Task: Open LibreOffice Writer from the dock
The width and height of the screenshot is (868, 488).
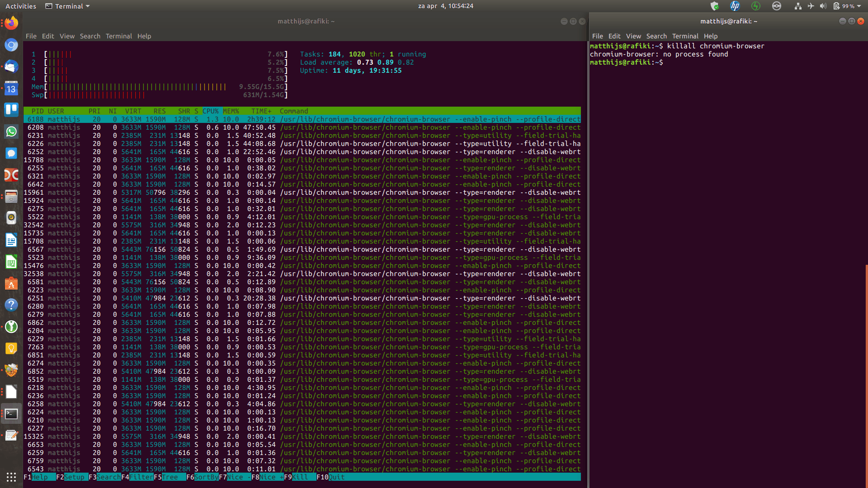Action: click(x=11, y=240)
